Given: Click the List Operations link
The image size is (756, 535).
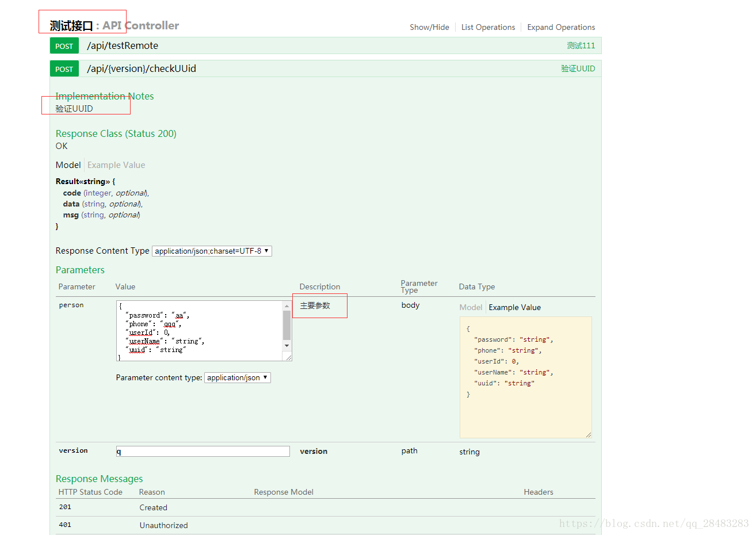Looking at the screenshot, I should (x=488, y=27).
